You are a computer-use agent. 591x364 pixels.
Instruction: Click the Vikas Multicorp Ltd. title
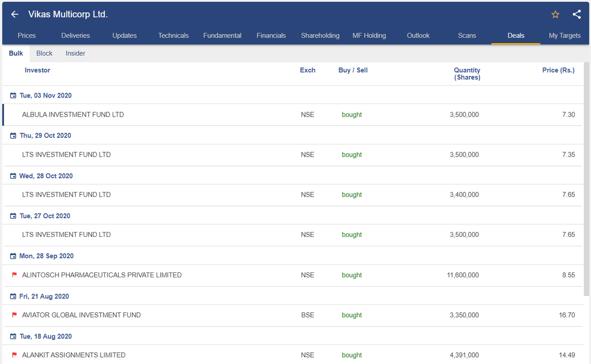click(68, 15)
